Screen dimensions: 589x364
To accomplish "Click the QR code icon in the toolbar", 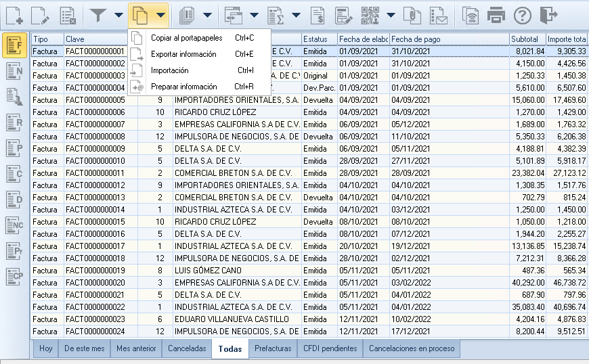I will [370, 16].
